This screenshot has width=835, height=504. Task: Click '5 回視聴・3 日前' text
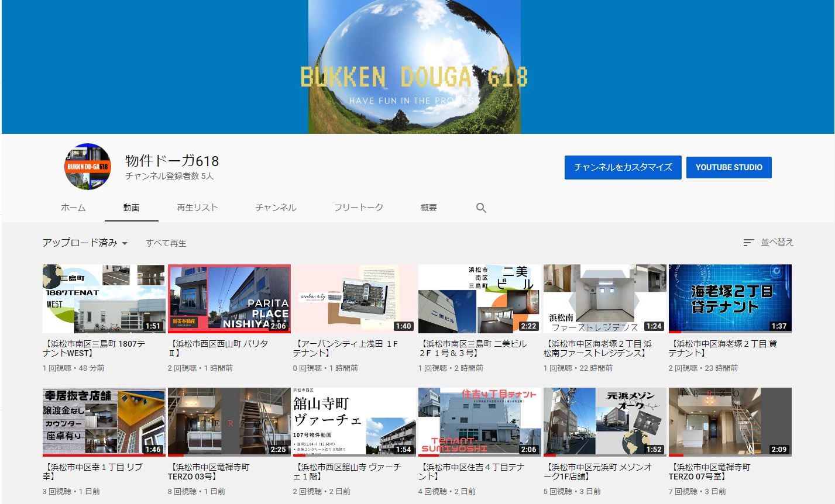(x=572, y=492)
